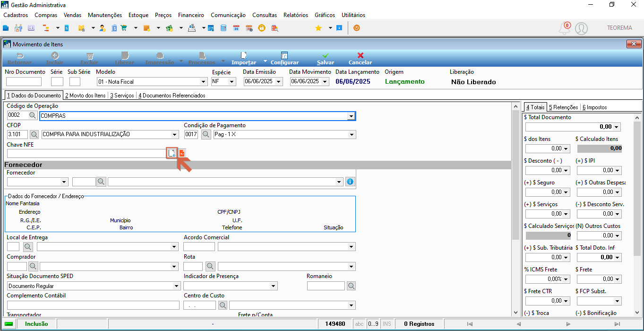Open the Espécie NF dropdown
644x331 pixels.
[x=232, y=81]
